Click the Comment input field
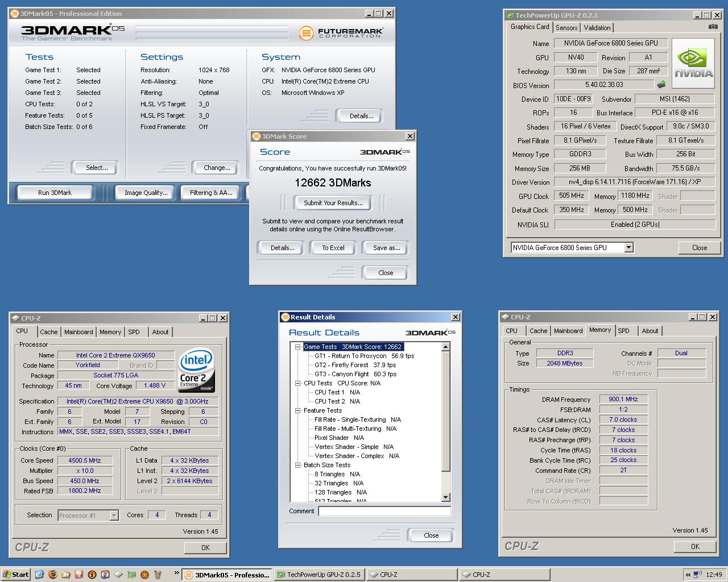The width and height of the screenshot is (728, 582). point(384,511)
